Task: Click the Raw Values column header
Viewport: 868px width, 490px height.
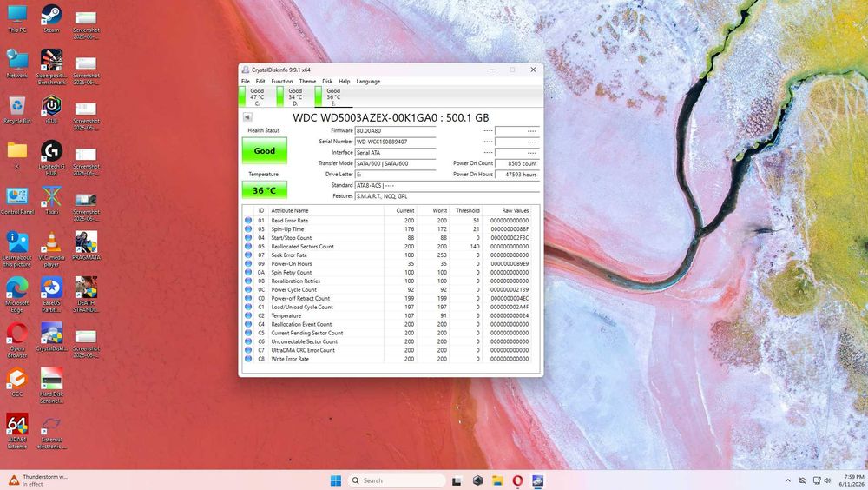Action: point(507,210)
